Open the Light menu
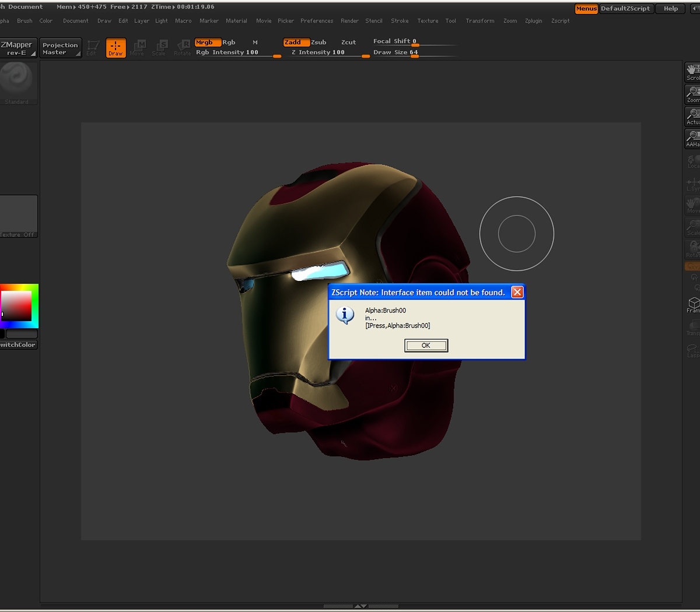The width and height of the screenshot is (700, 612). pyautogui.click(x=162, y=20)
